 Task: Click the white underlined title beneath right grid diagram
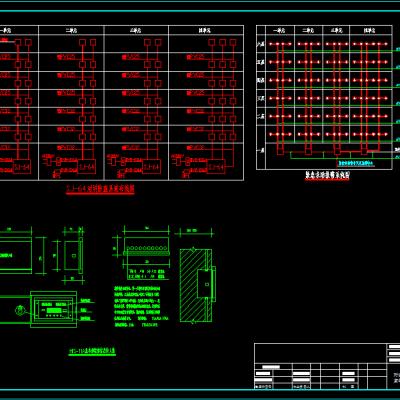[x=328, y=175]
